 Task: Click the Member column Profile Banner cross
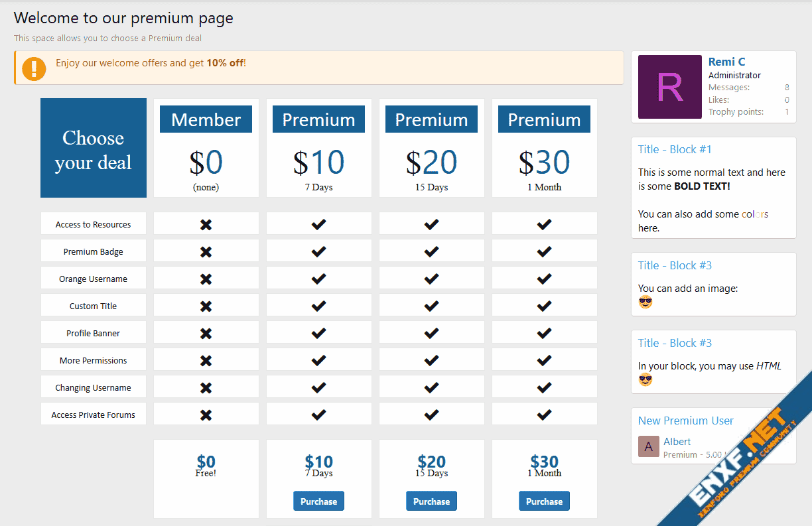(x=206, y=334)
